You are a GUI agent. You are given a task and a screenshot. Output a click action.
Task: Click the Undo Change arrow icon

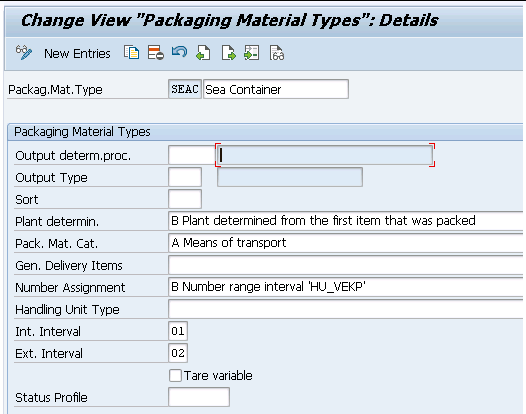click(x=179, y=52)
